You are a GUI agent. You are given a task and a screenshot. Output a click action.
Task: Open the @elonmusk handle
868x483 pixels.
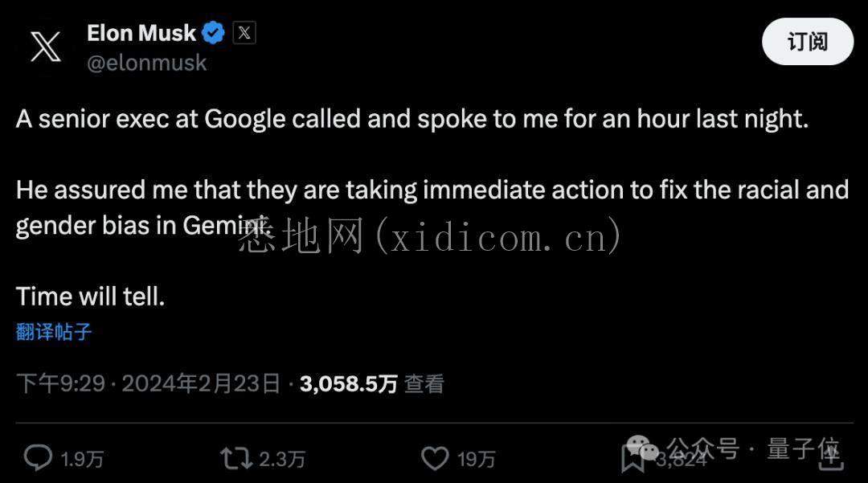146,63
